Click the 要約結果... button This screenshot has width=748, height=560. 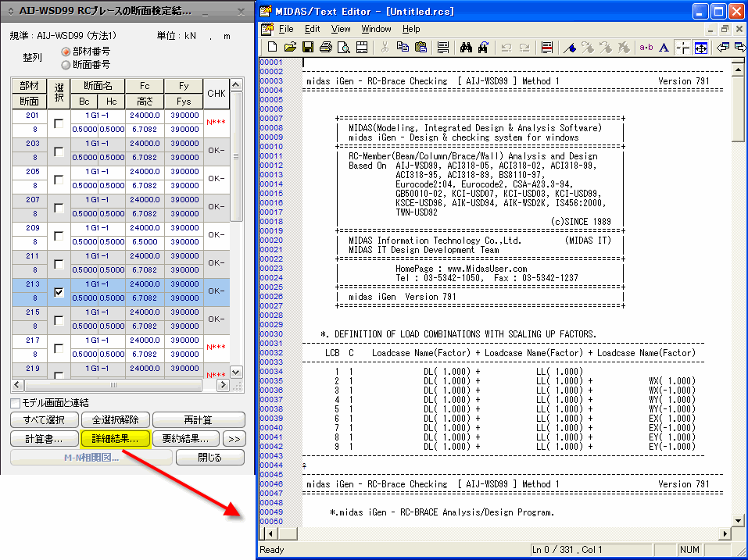click(x=185, y=439)
